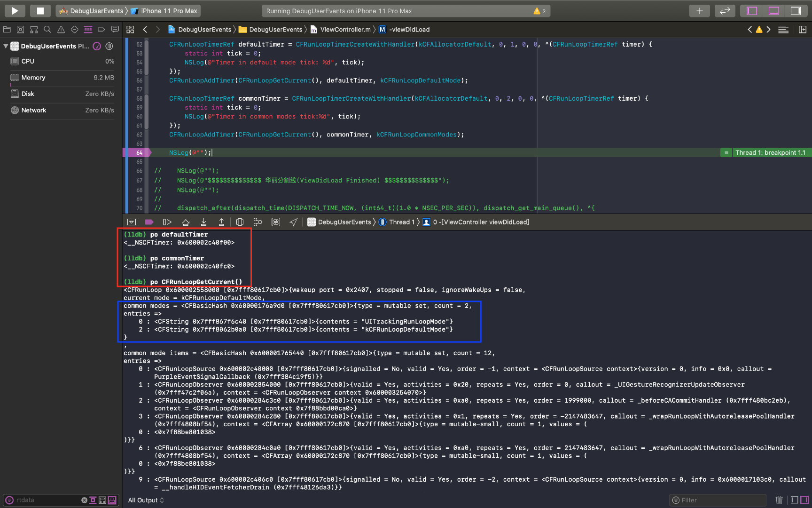Choose frame 0 -[ViewController viewDidLoad]
This screenshot has width=812, height=508.
click(x=476, y=222)
